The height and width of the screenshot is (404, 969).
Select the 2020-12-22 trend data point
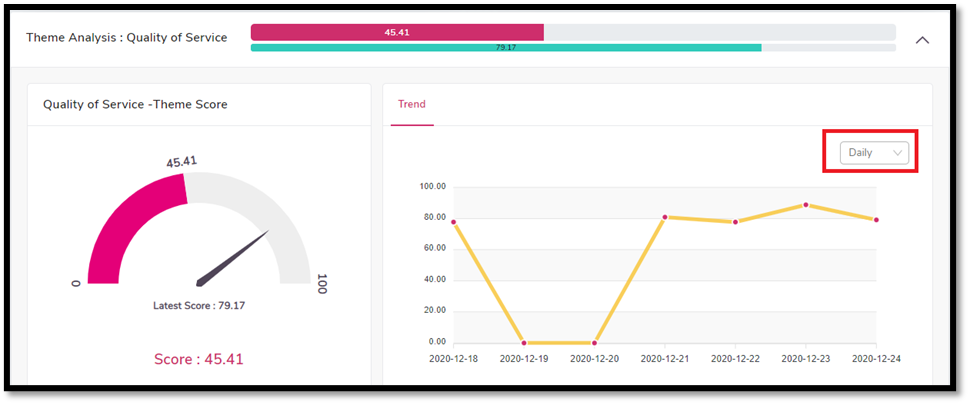[x=735, y=222]
